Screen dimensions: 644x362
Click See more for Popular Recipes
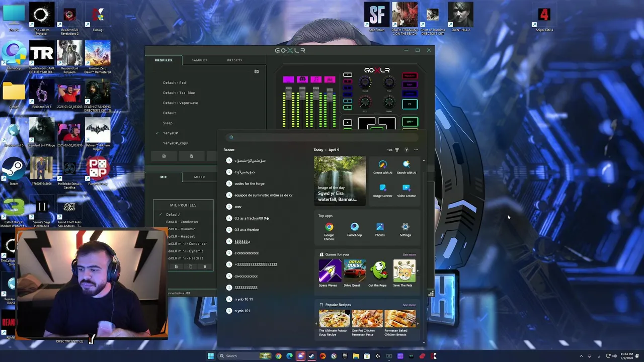[x=409, y=305]
